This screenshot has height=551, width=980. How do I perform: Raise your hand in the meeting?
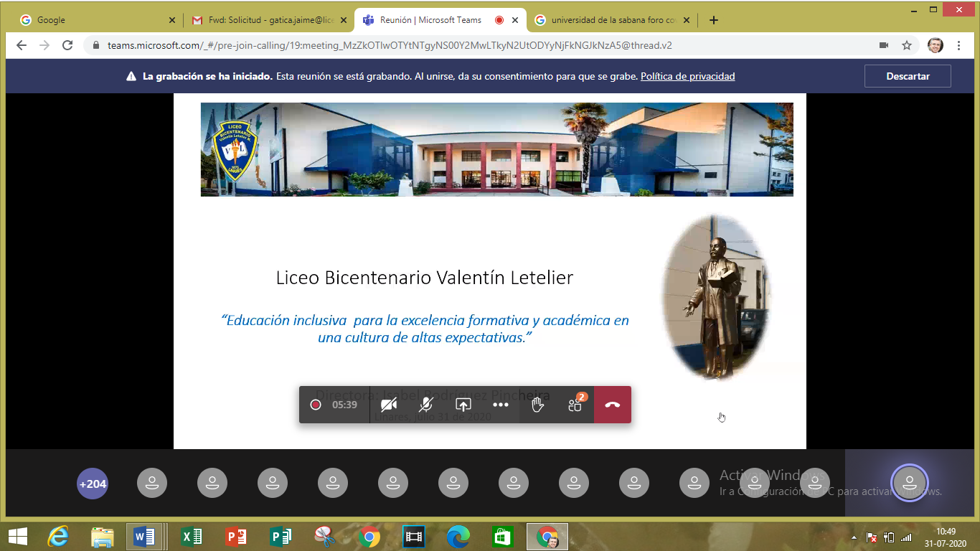[x=538, y=405]
